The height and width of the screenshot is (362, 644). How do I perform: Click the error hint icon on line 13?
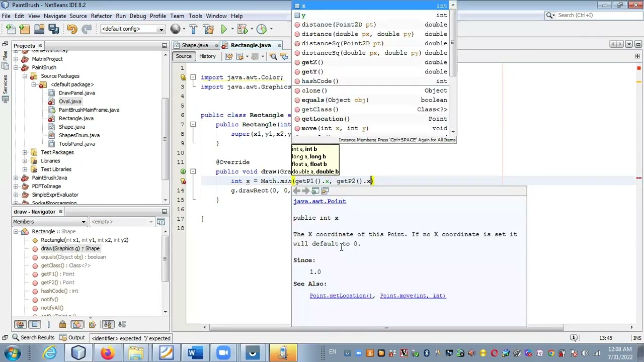pos(183,181)
